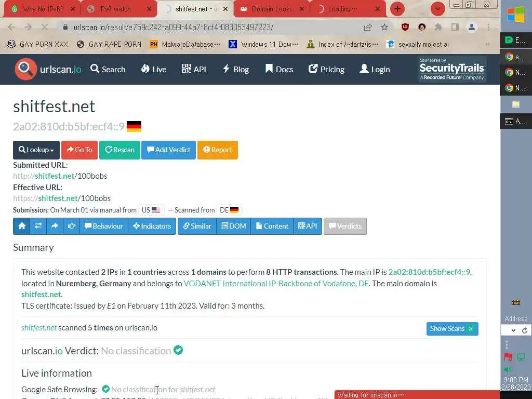
Task: Expand the Lookup dropdown button
Action: pos(36,150)
